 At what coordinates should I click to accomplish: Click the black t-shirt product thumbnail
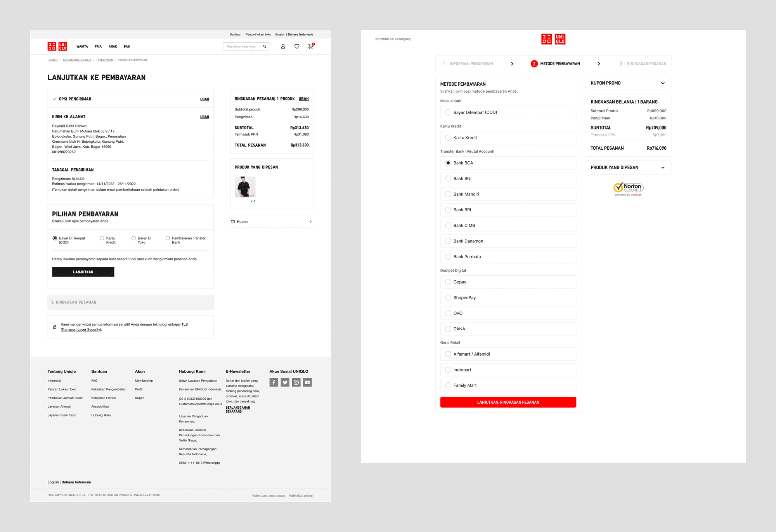pyautogui.click(x=245, y=187)
